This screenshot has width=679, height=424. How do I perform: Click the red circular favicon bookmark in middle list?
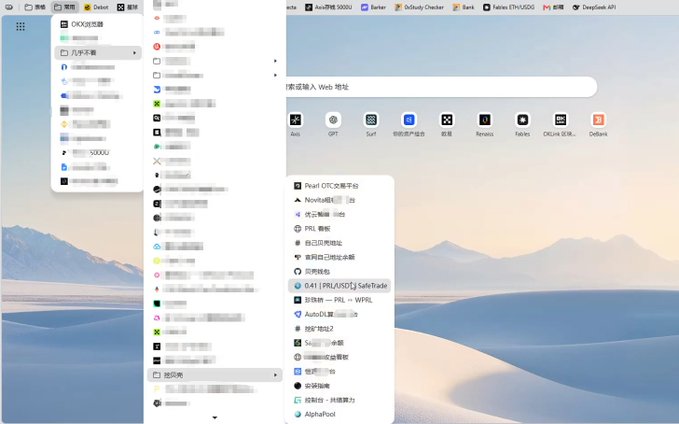[157, 46]
